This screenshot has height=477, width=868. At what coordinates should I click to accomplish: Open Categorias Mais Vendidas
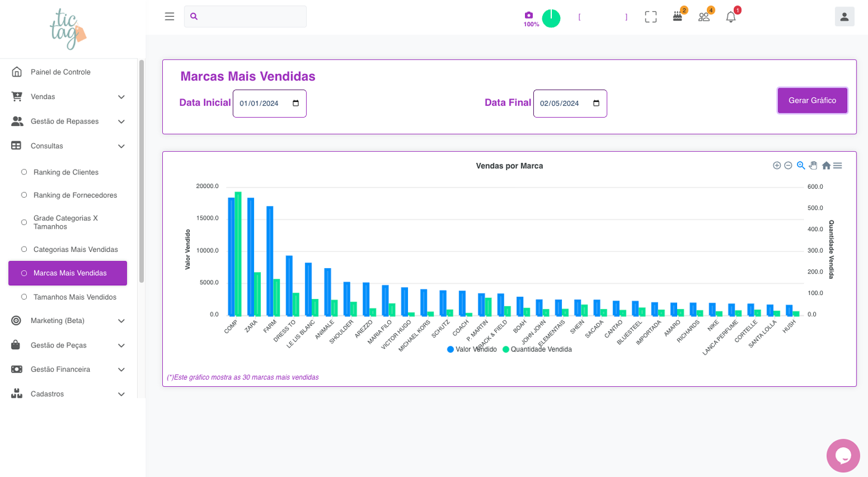pos(76,250)
